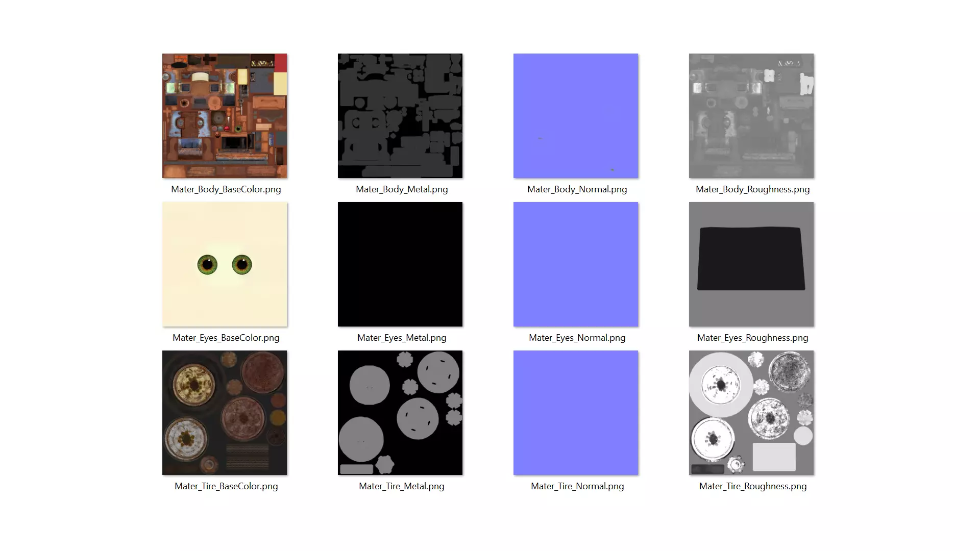Click the Mater_Body_Metal.png filename text
Image resolution: width=980 pixels, height=551 pixels.
tap(402, 189)
